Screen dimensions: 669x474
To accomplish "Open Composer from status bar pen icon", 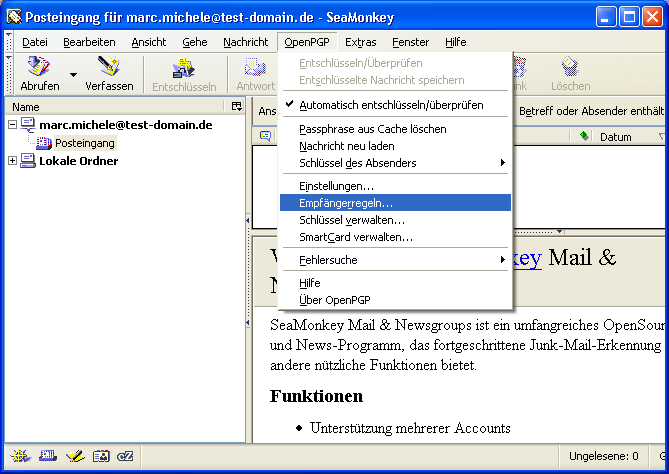I will pos(75,457).
